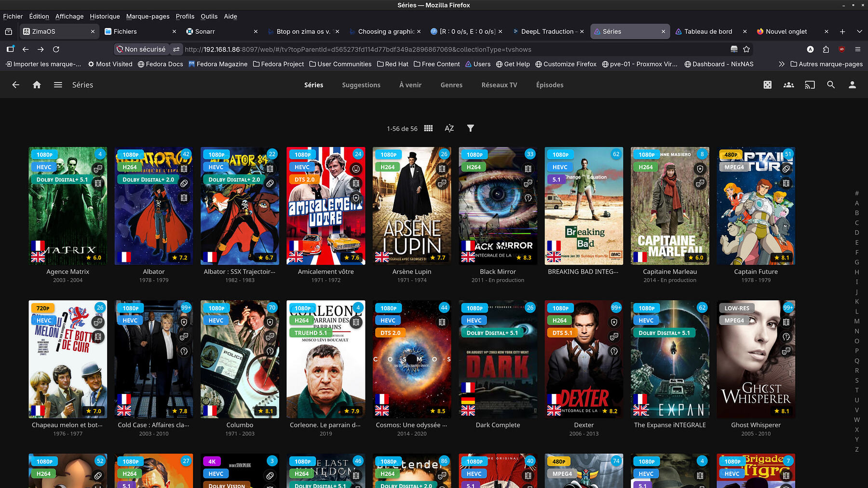Go forward in Firefox history
The width and height of the screenshot is (868, 488).
coord(41,49)
